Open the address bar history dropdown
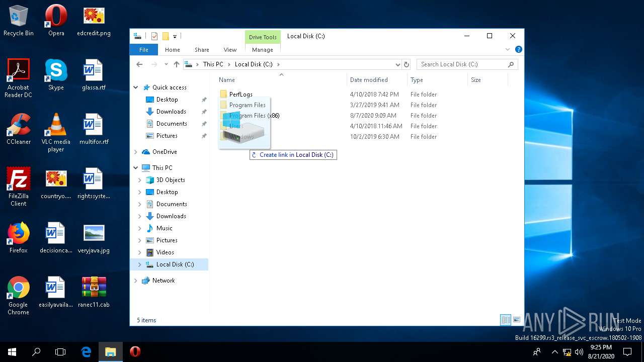Viewport: 644px width, 362px height. point(397,64)
